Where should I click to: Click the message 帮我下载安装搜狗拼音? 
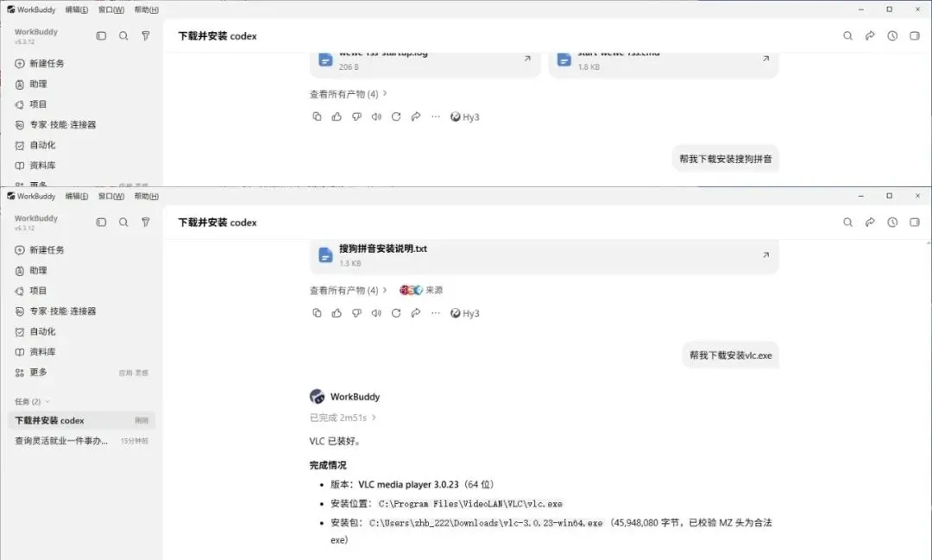pos(725,159)
